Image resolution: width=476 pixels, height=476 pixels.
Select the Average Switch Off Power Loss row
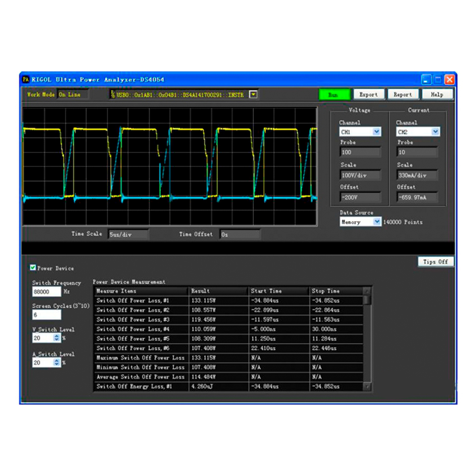tap(140, 377)
